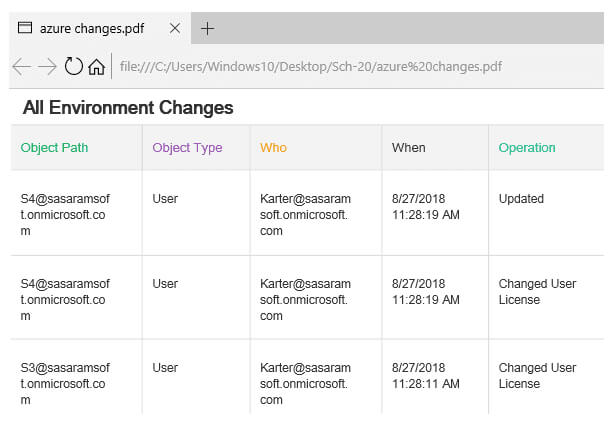The width and height of the screenshot is (612, 430).
Task: Select the azure changes.pdf tab
Action: point(92,28)
